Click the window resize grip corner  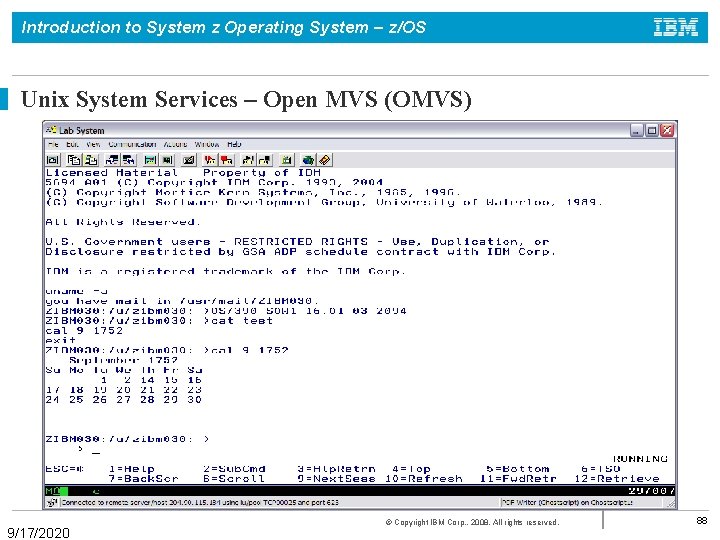(671, 504)
